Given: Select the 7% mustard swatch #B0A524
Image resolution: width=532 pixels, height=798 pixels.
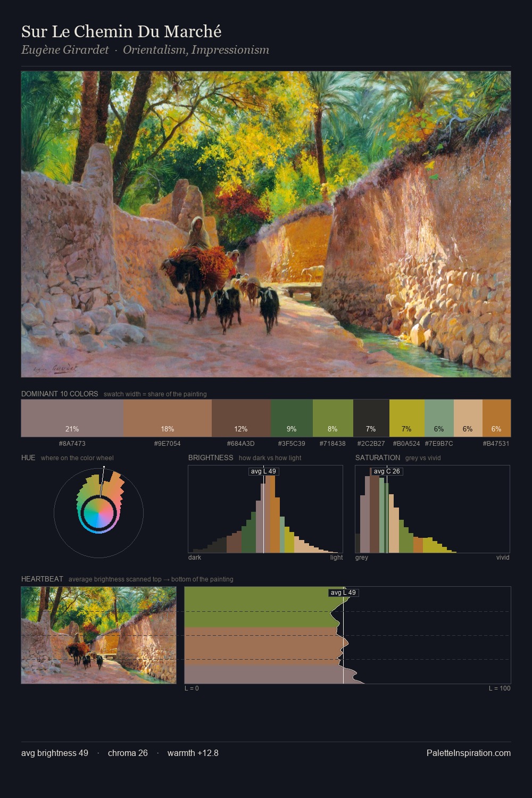Looking at the screenshot, I should coord(407,418).
